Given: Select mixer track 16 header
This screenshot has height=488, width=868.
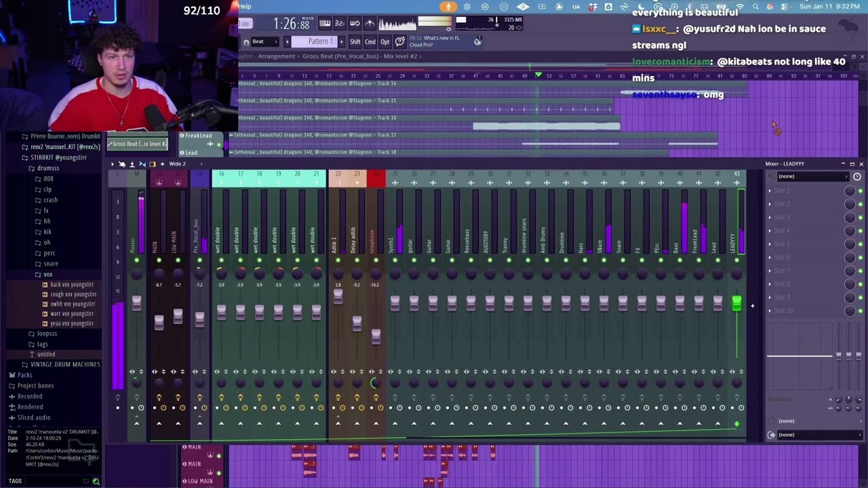Looking at the screenshot, I should pos(221,178).
